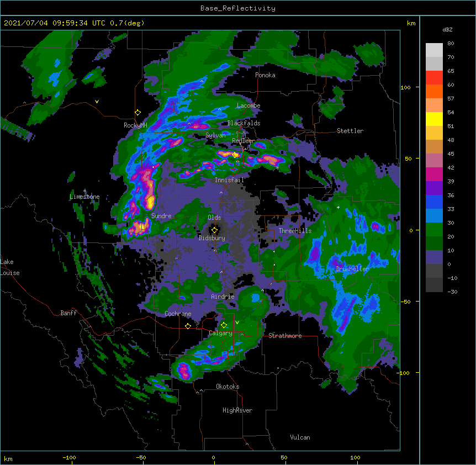Viewport: 476px width, 465px height.
Task: Click the RockyMH label text
Action: pos(135,125)
